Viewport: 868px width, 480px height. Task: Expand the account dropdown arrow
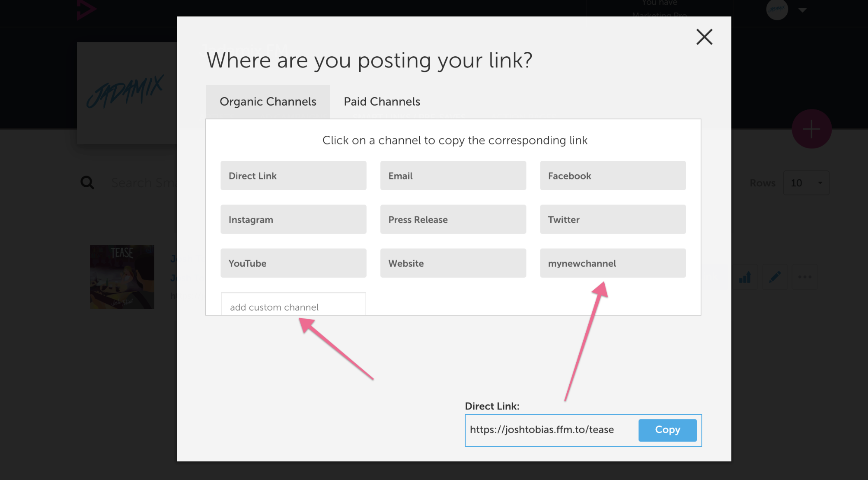[x=803, y=10]
